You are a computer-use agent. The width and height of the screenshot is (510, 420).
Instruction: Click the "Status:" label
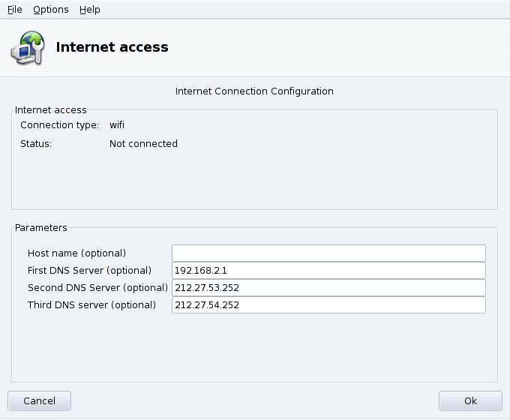(x=36, y=143)
